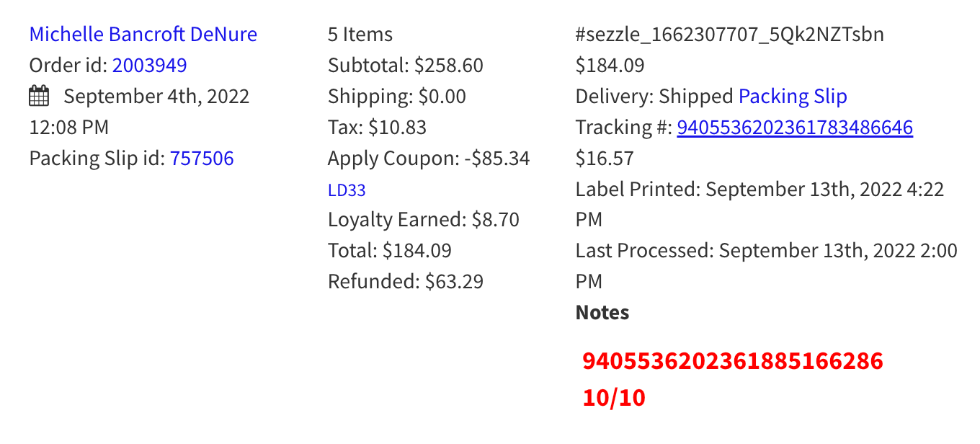
Task: Click the bold Notes heading
Action: click(x=602, y=313)
